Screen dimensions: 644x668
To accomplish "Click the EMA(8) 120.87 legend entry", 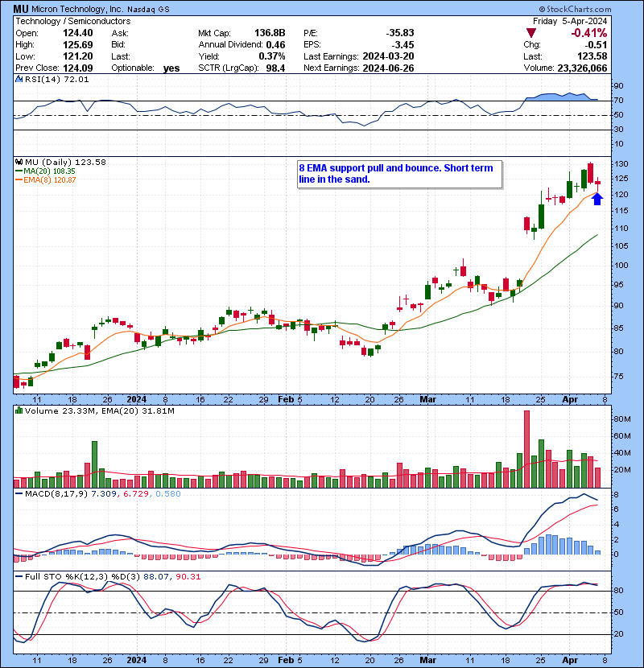I will coord(45,179).
